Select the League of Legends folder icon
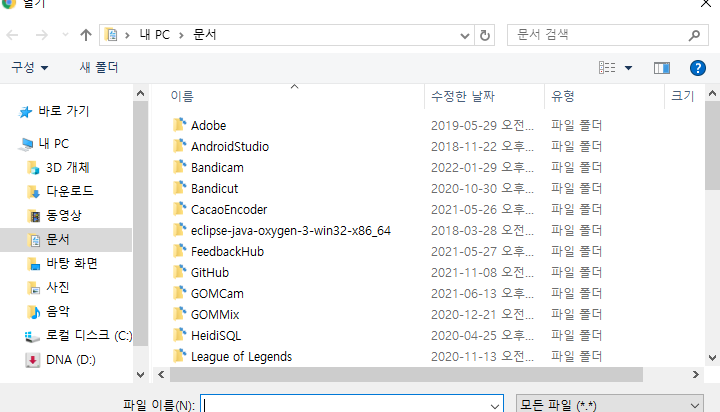Image resolution: width=720 pixels, height=412 pixels. click(x=180, y=356)
